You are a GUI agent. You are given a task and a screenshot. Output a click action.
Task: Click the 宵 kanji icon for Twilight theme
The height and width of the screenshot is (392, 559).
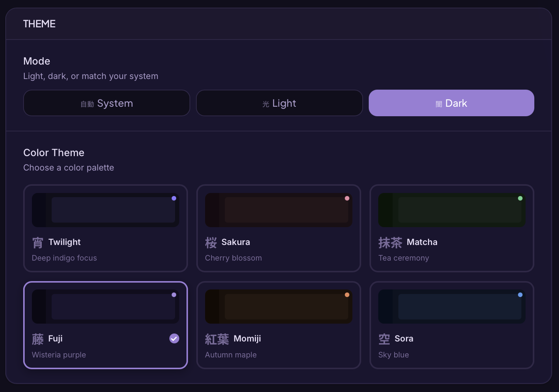click(x=38, y=242)
